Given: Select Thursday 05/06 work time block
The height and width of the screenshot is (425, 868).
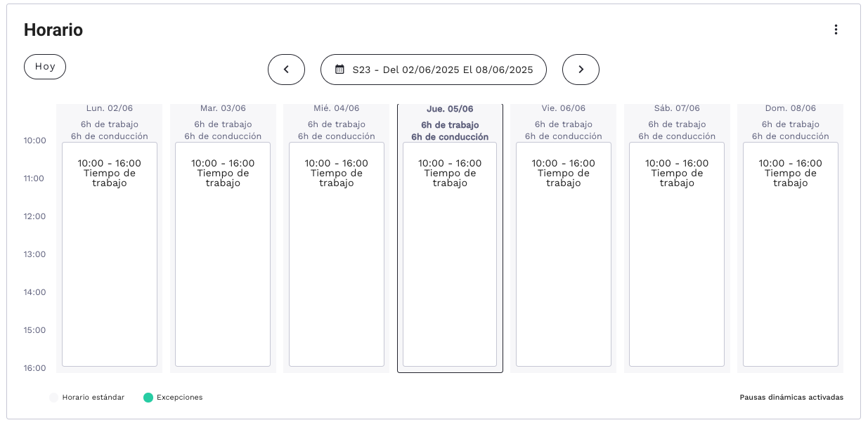Looking at the screenshot, I should (450, 254).
